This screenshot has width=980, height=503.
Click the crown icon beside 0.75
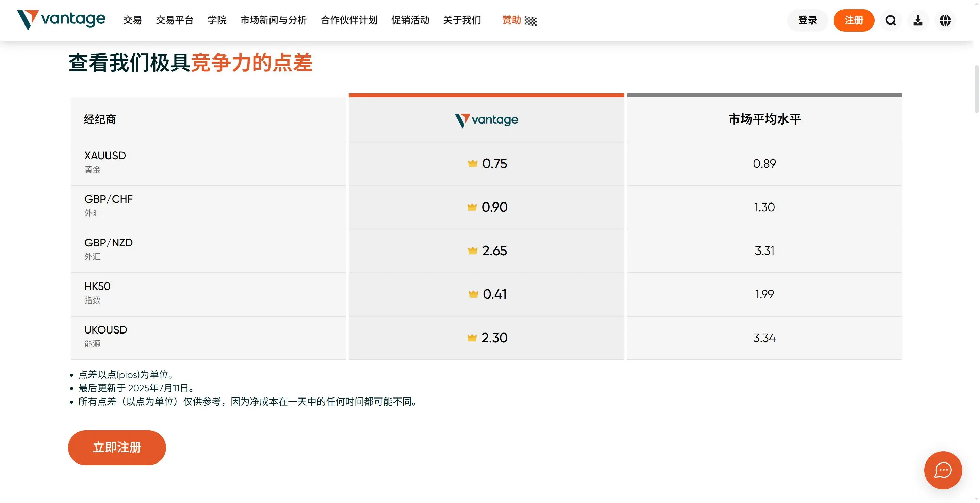[473, 164]
